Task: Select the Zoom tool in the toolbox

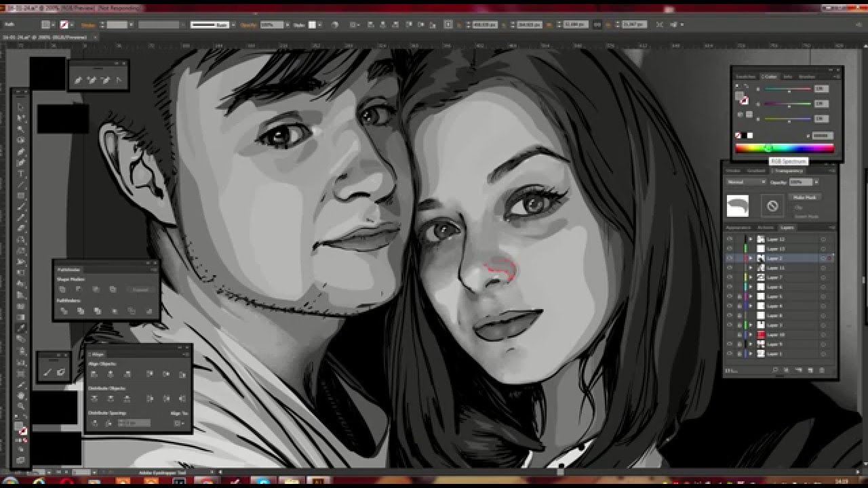Action: [x=21, y=406]
